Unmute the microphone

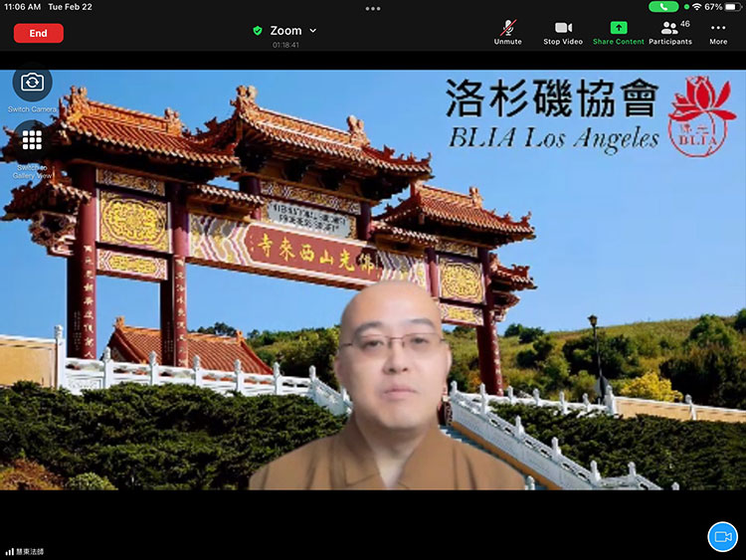(507, 33)
